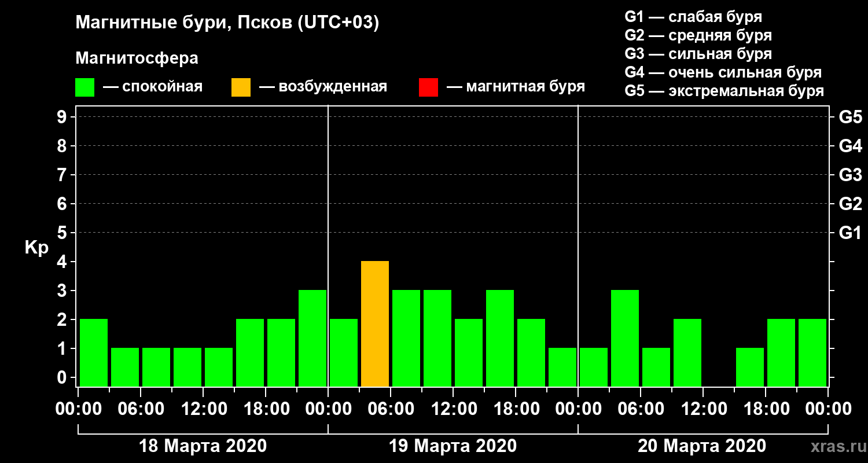This screenshot has width=868, height=463.
Task: Click the 'G1 — слабая буря' description
Action: click(693, 17)
